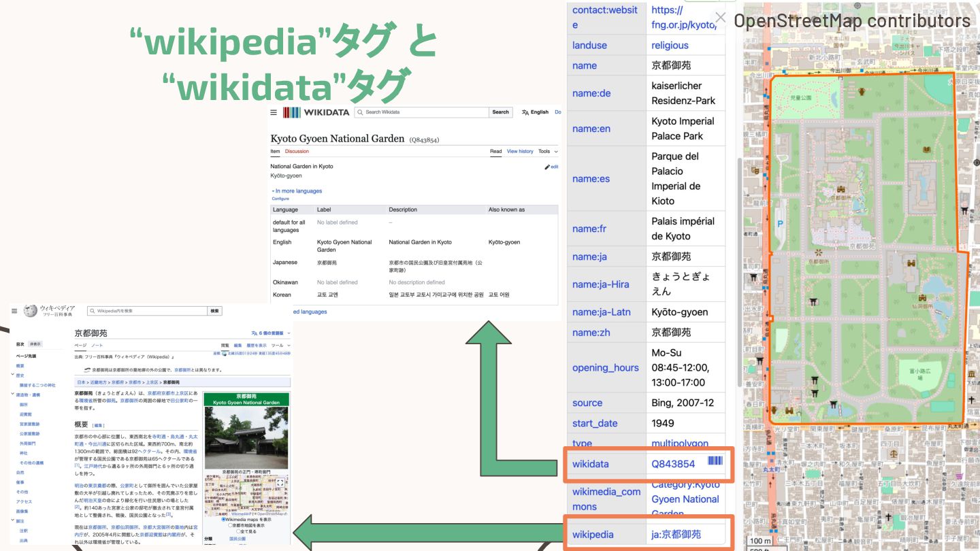This screenshot has width=980, height=551.
Task: Click fullscreen icon on the infobox map
Action: (x=280, y=483)
